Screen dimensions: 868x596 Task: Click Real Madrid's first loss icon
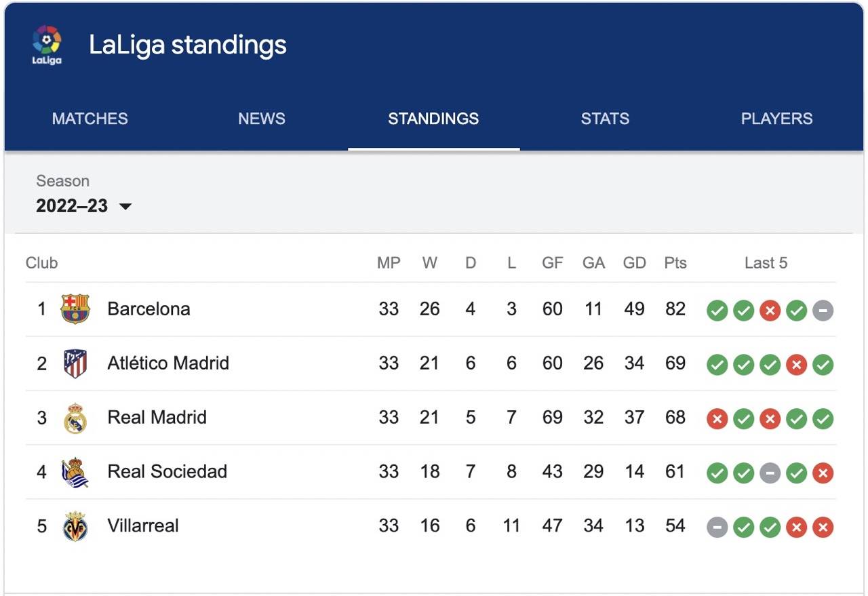[717, 419]
